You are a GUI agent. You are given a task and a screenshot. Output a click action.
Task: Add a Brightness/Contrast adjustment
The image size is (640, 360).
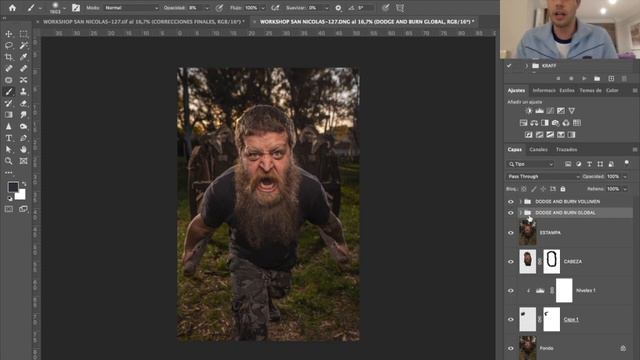pyautogui.click(x=529, y=111)
